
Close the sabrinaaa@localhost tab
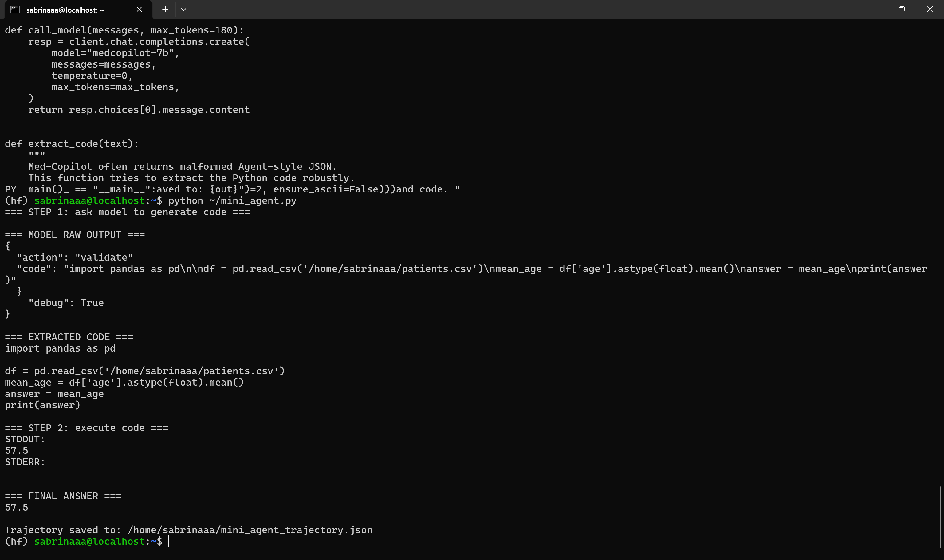point(139,10)
